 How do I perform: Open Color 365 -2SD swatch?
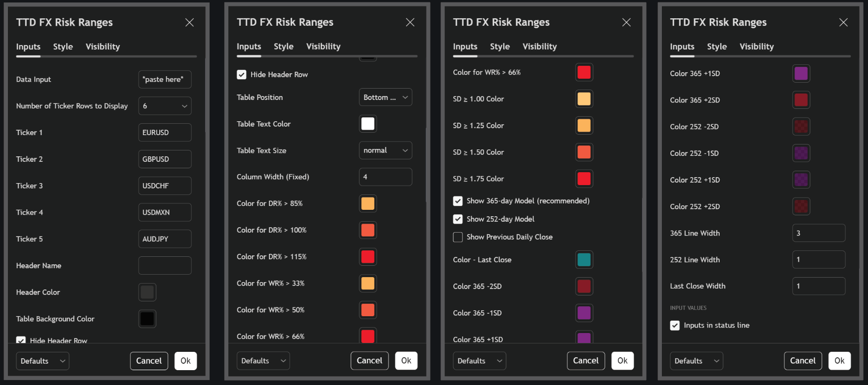[x=584, y=287]
